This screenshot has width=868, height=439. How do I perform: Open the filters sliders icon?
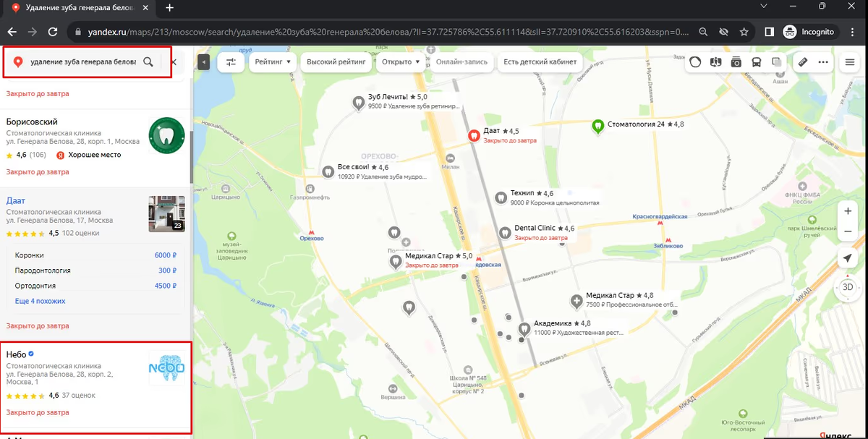[231, 62]
